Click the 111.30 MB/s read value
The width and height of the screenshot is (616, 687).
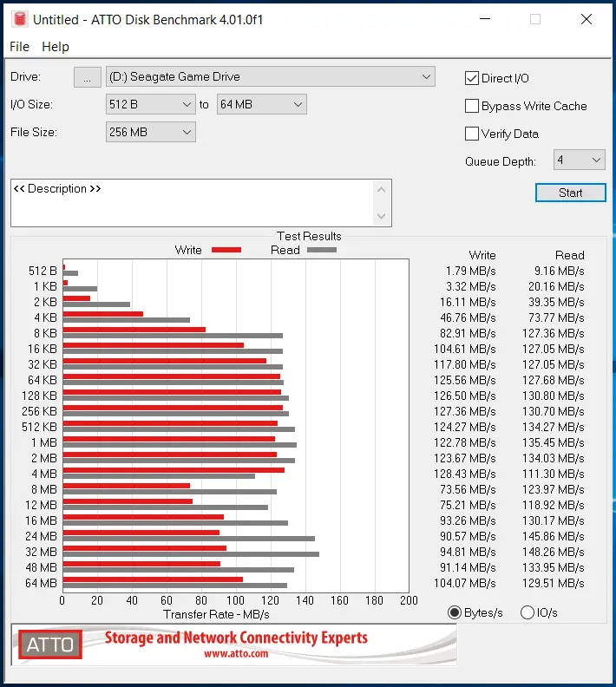pos(553,474)
